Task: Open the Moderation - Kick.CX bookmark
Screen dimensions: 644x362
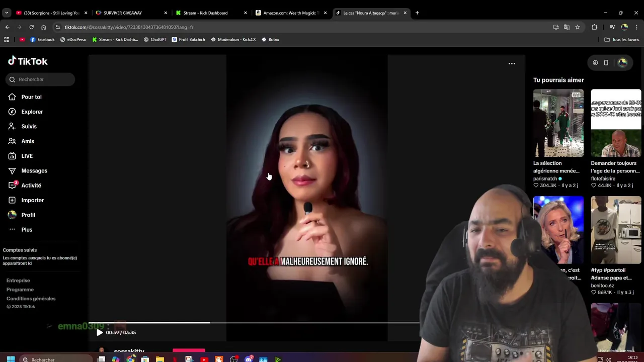Action: tap(233, 39)
